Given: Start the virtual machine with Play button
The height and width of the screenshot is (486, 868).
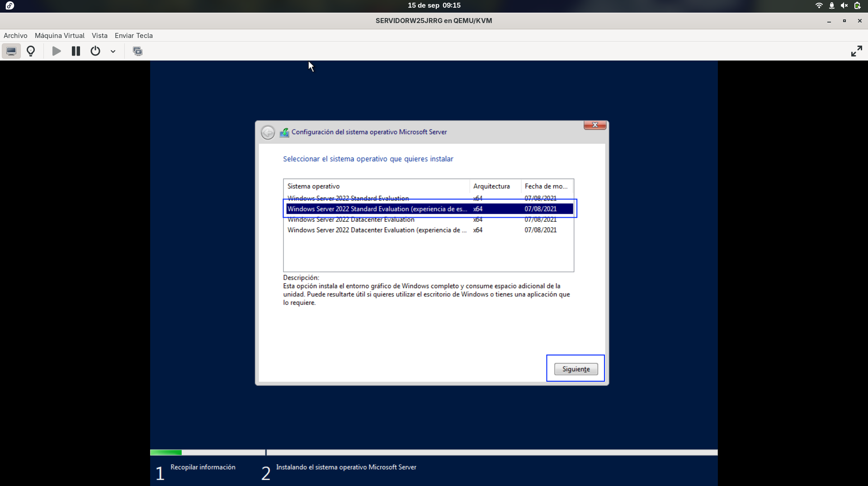Looking at the screenshot, I should click(x=57, y=51).
